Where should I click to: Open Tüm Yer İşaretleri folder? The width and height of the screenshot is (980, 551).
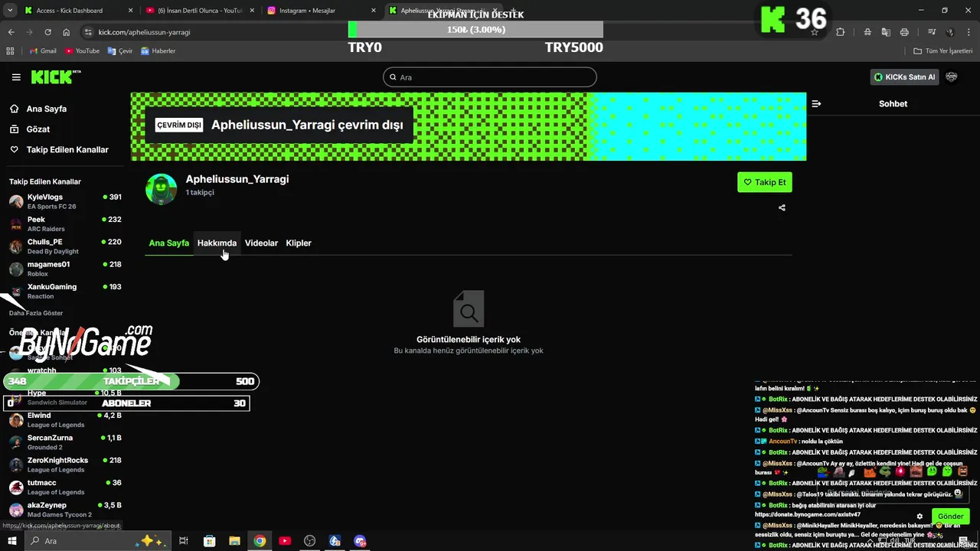point(943,51)
